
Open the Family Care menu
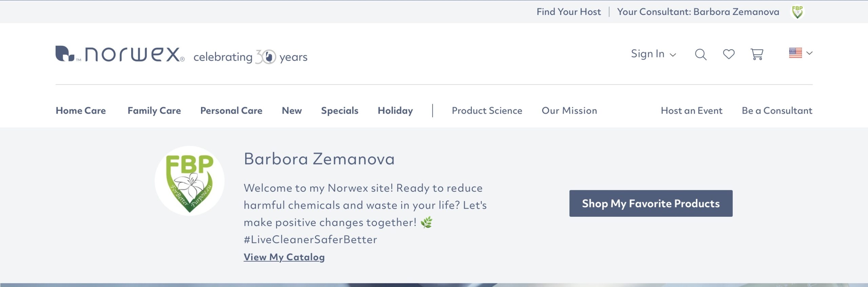[154, 111]
